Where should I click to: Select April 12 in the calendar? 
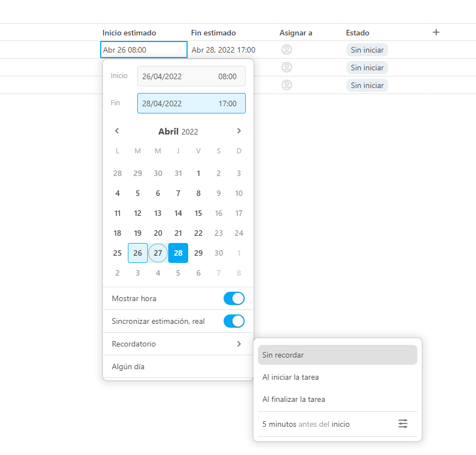tap(137, 213)
